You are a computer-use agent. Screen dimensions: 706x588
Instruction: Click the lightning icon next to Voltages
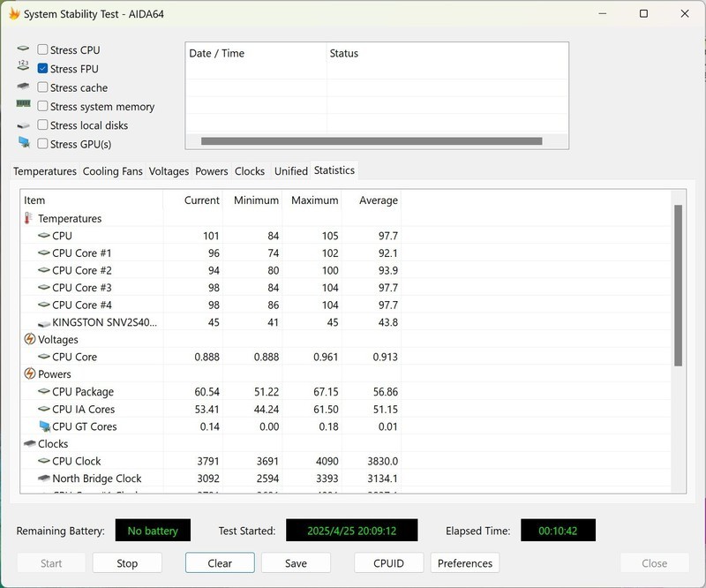(29, 339)
